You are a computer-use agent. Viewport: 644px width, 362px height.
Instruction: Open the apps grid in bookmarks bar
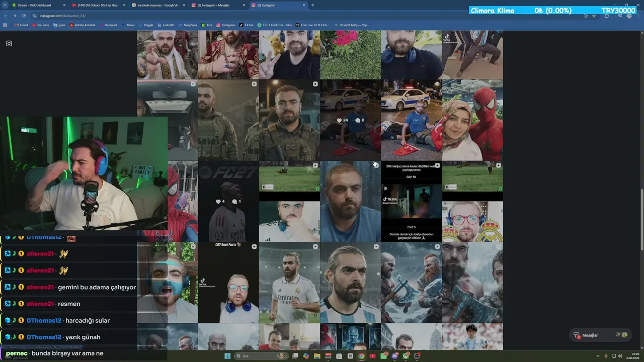tap(5, 25)
